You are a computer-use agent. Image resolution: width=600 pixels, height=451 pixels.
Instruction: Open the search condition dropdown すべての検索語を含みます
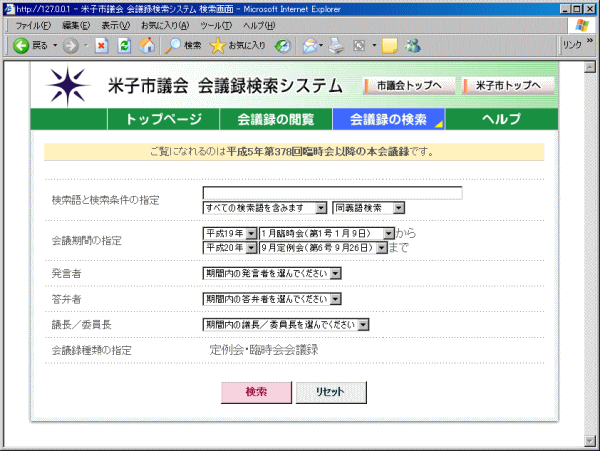pyautogui.click(x=265, y=208)
